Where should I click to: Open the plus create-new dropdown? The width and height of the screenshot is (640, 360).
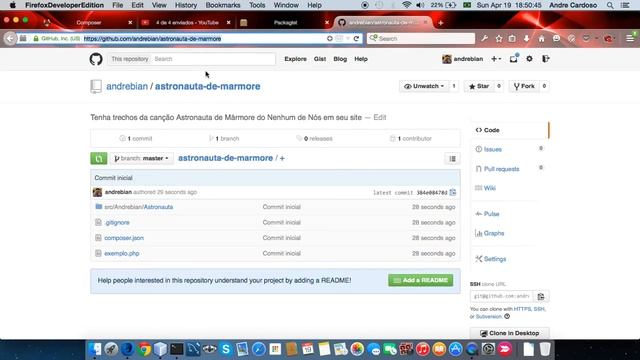(496, 59)
